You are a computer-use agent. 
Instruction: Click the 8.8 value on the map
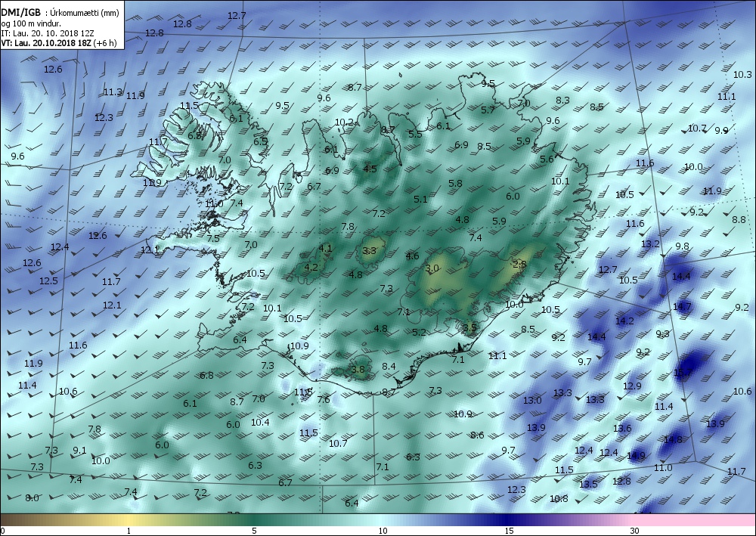(739, 219)
